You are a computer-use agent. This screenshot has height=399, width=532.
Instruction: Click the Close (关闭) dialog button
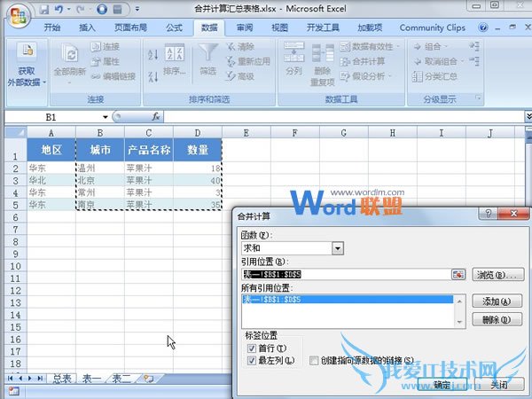point(498,385)
